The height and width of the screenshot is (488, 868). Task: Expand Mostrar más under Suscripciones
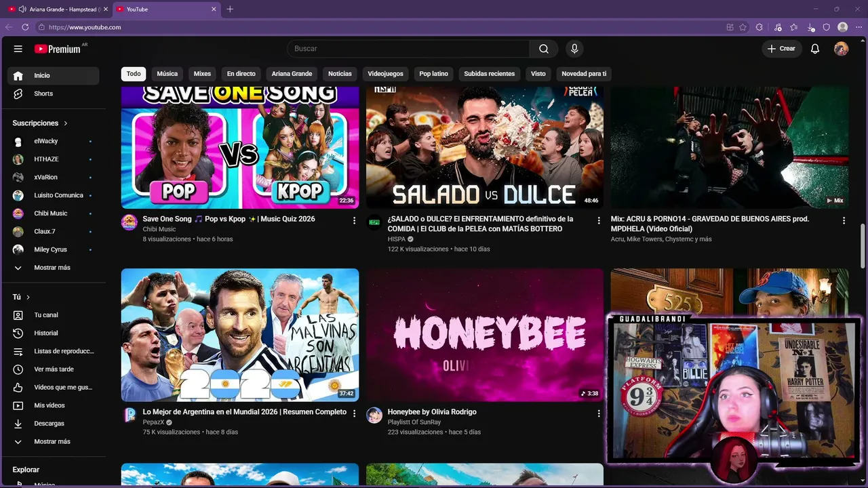click(x=53, y=268)
